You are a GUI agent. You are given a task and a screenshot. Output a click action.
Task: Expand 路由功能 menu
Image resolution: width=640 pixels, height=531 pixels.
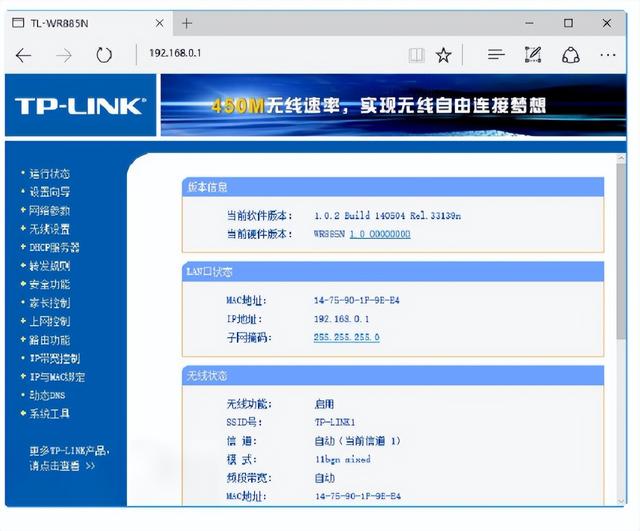pos(49,340)
